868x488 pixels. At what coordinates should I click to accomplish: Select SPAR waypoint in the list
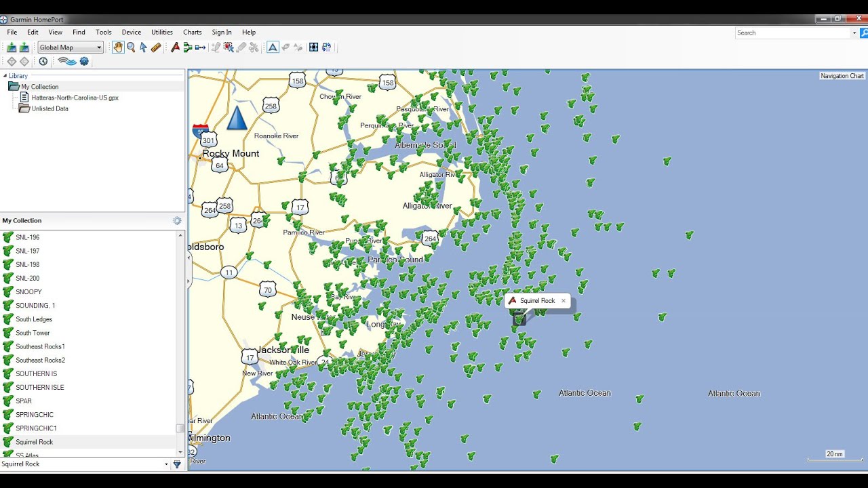coord(88,401)
